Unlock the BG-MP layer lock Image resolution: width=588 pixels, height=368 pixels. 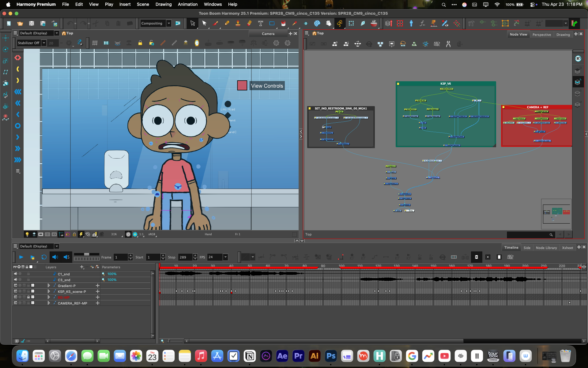28,297
